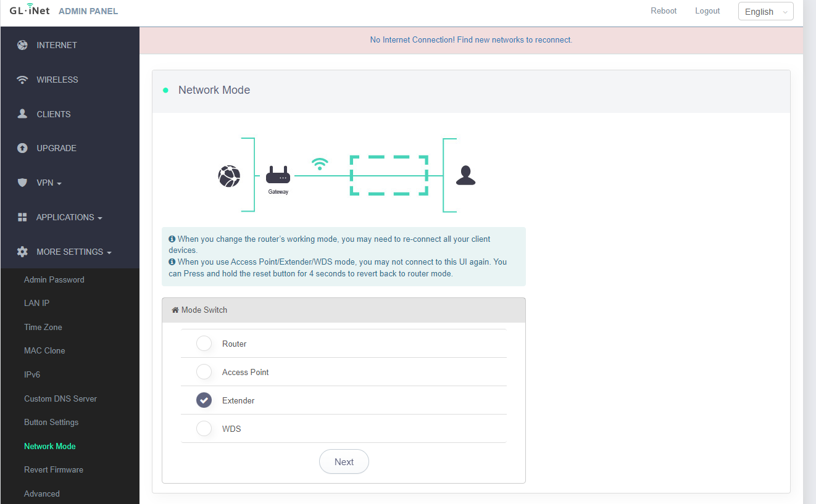Click the Wireless wifi icon in sidebar
The image size is (816, 504).
[x=23, y=80]
